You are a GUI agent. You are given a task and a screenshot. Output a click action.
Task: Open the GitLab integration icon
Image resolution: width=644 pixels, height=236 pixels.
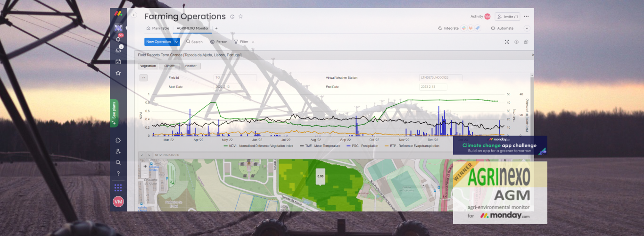(471, 28)
